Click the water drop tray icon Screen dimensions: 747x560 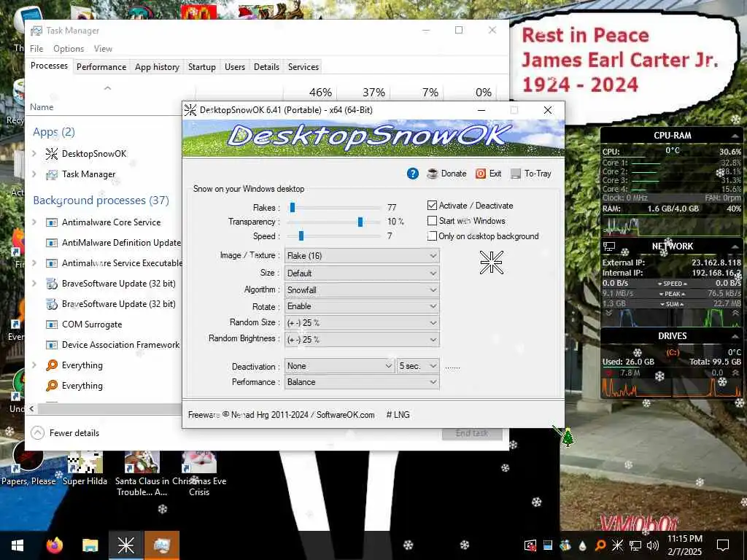coord(583,545)
